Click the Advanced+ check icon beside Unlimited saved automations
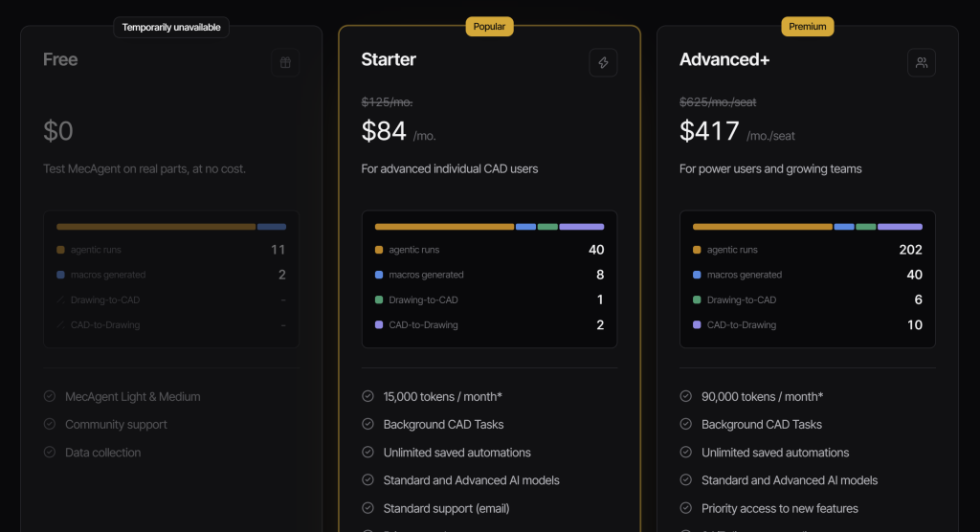The height and width of the screenshot is (532, 980). click(685, 452)
